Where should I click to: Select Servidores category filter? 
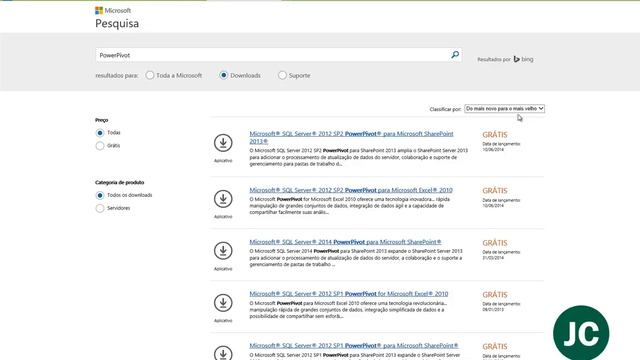point(100,209)
